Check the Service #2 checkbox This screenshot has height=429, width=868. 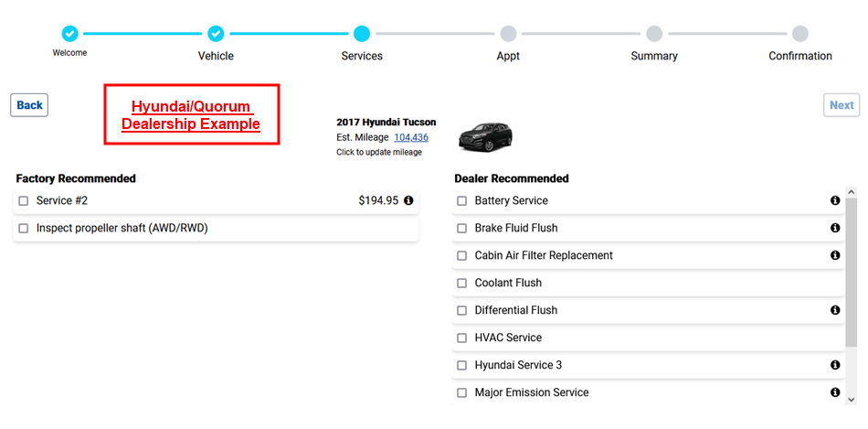pos(24,201)
